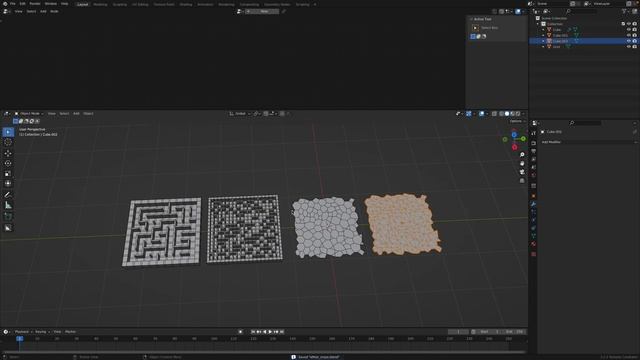The width and height of the screenshot is (640, 360).
Task: Switch to the UV Editing workspace tab
Action: point(140,4)
